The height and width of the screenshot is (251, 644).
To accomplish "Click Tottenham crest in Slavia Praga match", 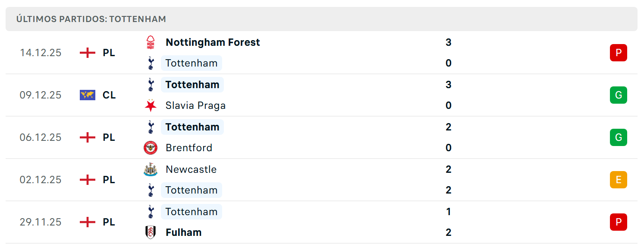I will 151,85.
